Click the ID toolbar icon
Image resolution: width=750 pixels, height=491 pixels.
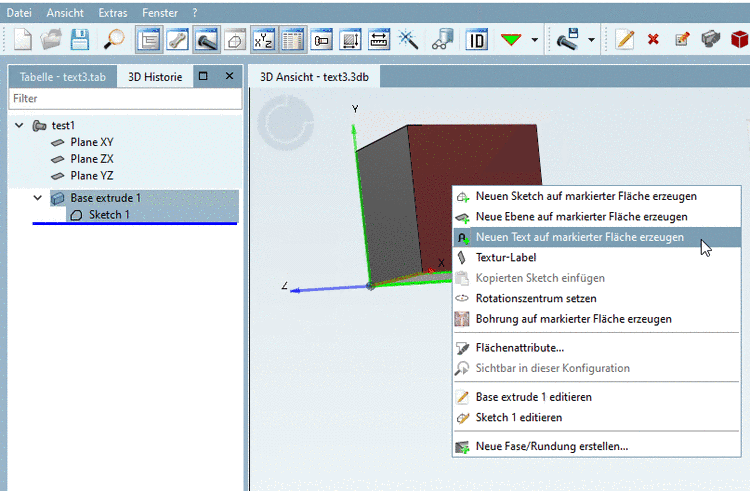[476, 40]
